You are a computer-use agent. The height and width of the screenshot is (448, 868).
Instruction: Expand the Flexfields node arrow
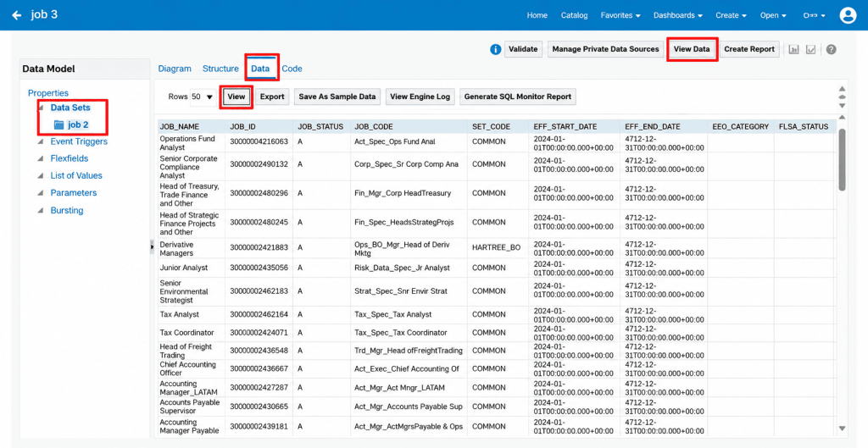40,158
